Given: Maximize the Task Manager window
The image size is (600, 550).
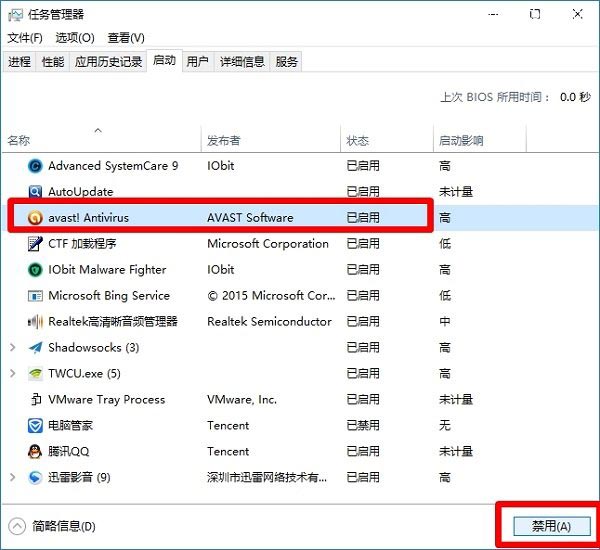Looking at the screenshot, I should 535,15.
